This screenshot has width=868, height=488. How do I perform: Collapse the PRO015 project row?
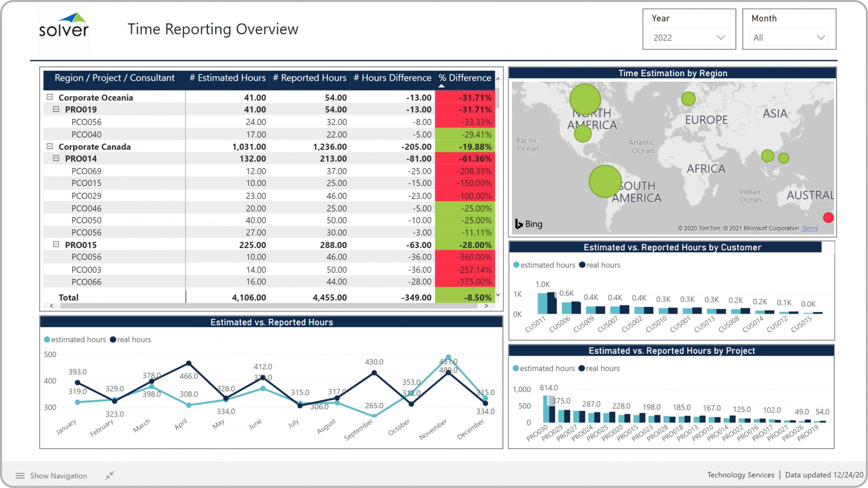click(56, 244)
